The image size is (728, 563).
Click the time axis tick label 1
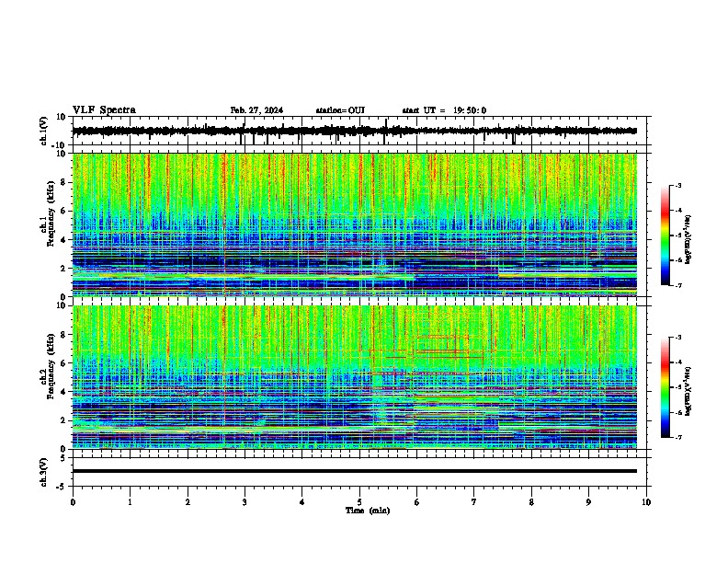pos(130,502)
